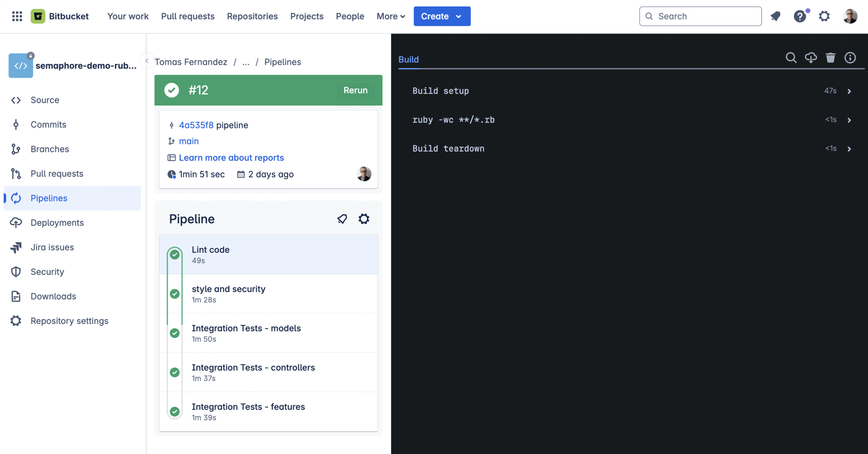Collapse the sidebar with the arrow toggle

click(x=147, y=61)
